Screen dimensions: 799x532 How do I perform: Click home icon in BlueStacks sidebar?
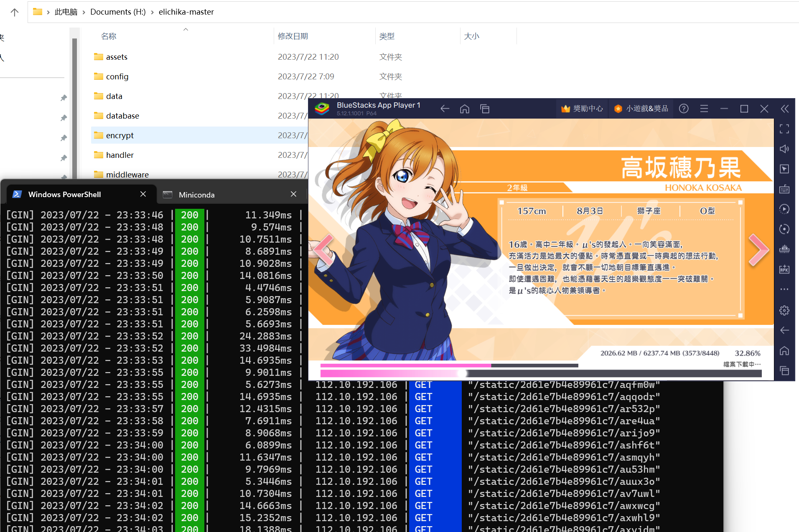pyautogui.click(x=784, y=351)
